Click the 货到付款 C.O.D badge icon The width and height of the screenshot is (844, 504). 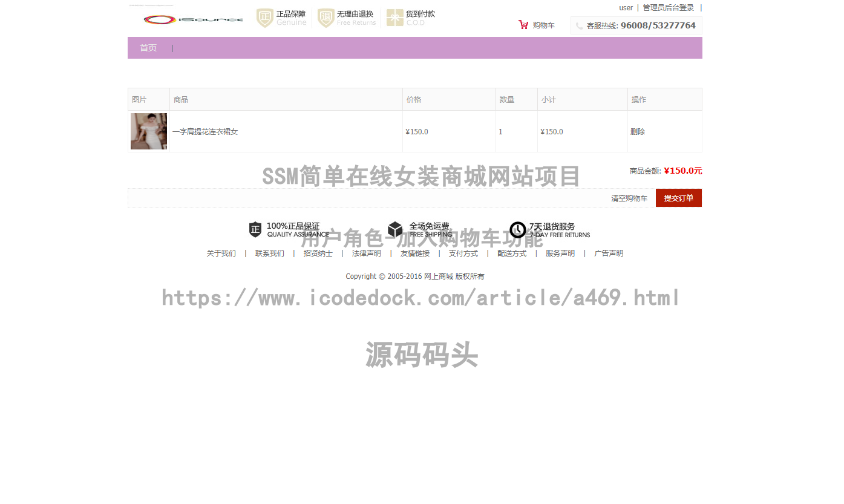tap(396, 18)
